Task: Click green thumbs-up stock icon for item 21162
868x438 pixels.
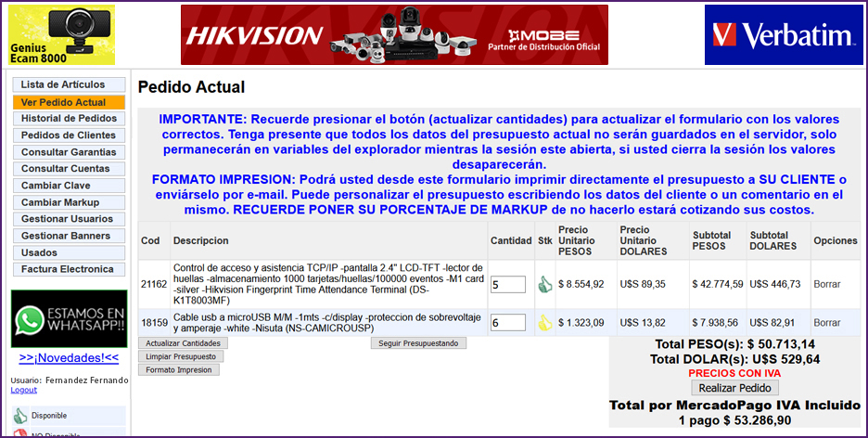Action: point(545,285)
